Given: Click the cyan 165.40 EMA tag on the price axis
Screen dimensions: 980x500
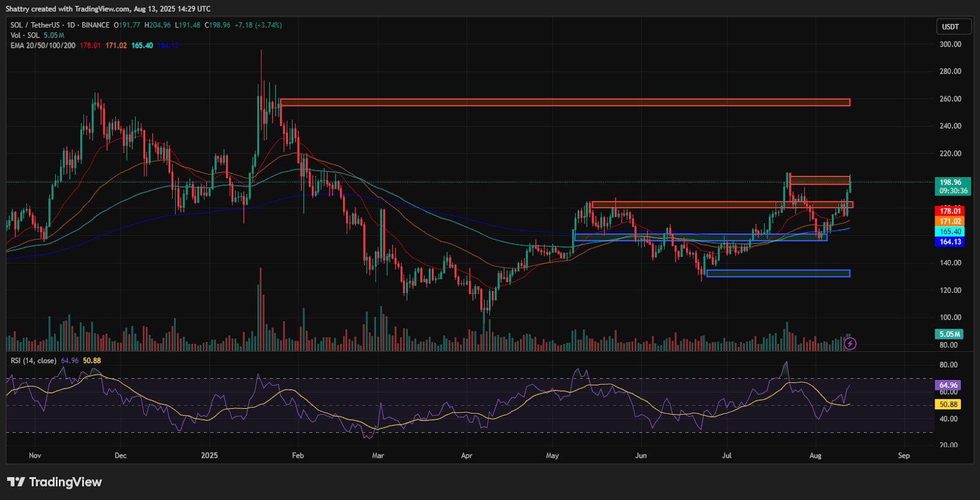Looking at the screenshot, I should 950,232.
